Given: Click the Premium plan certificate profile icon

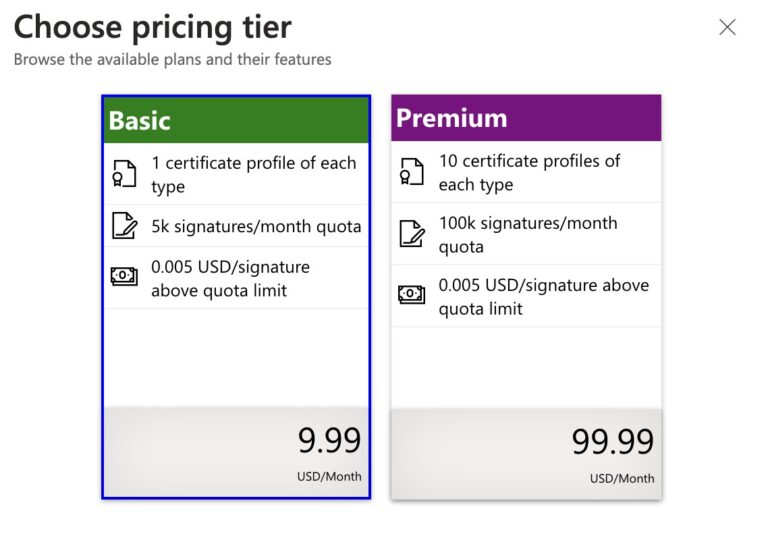Looking at the screenshot, I should click(x=411, y=172).
